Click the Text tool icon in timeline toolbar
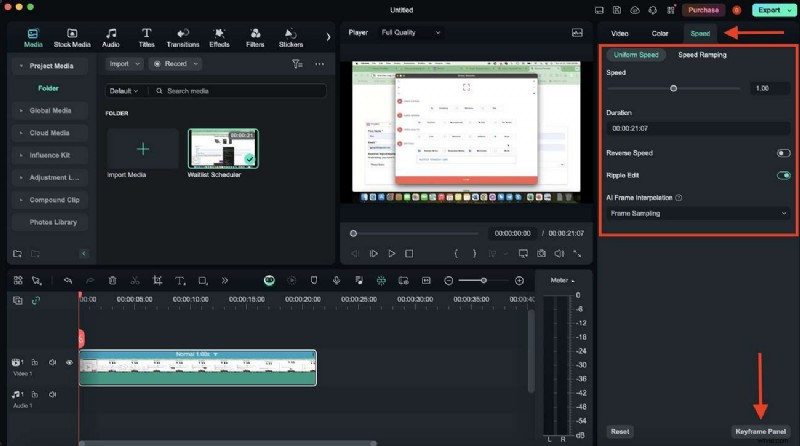The width and height of the screenshot is (800, 446). click(180, 281)
